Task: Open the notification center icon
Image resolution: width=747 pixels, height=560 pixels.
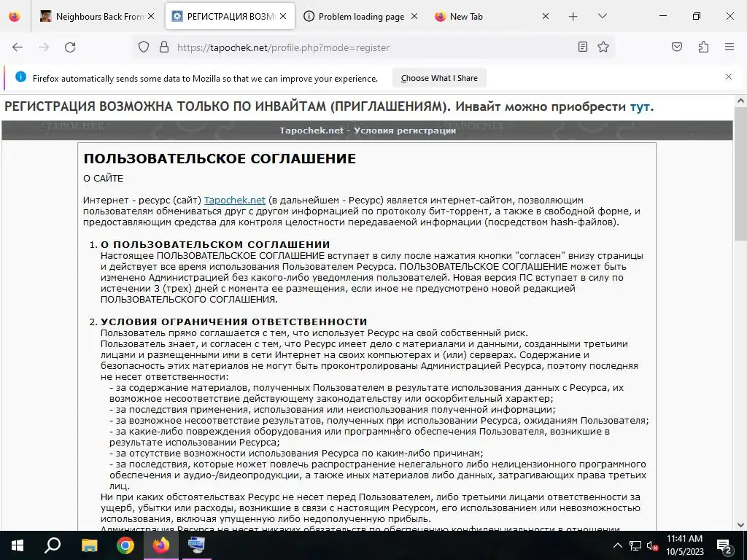Action: click(x=724, y=545)
